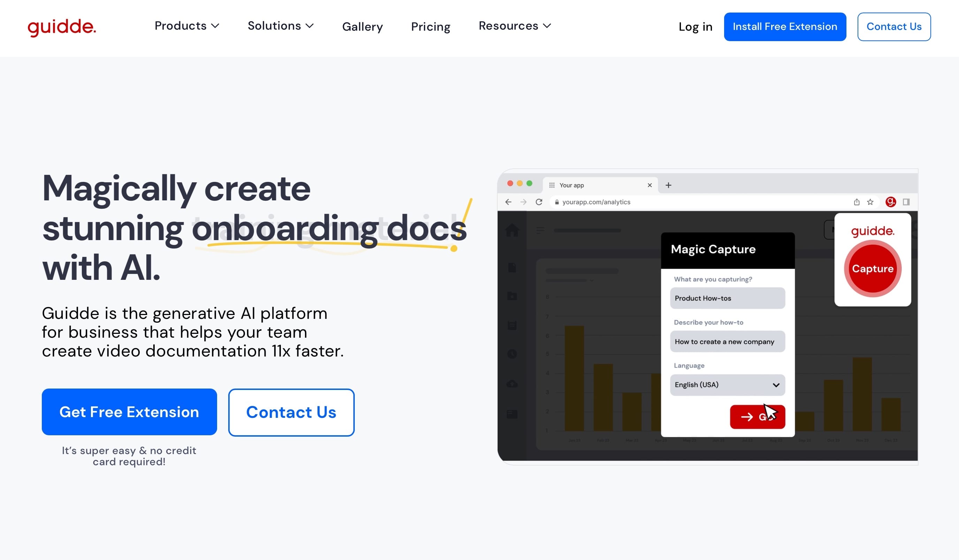Open the English (USA) language dropdown

tap(727, 385)
